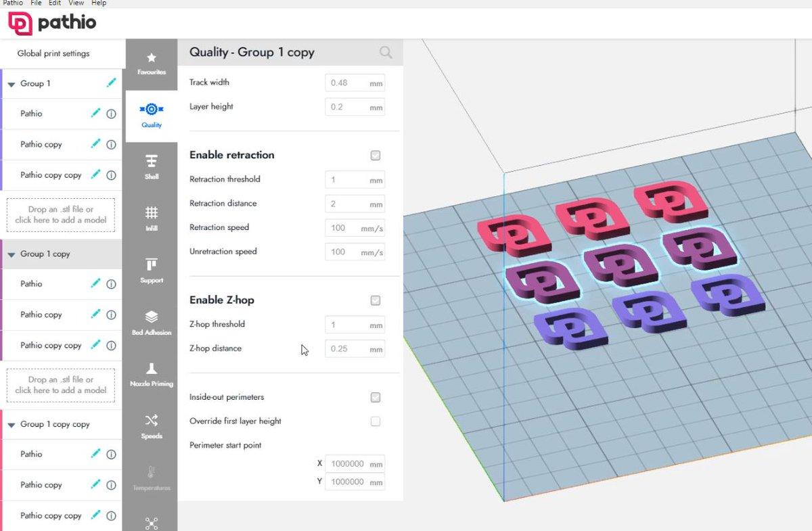Image resolution: width=812 pixels, height=531 pixels.
Task: Open the Help menu
Action: point(99,3)
